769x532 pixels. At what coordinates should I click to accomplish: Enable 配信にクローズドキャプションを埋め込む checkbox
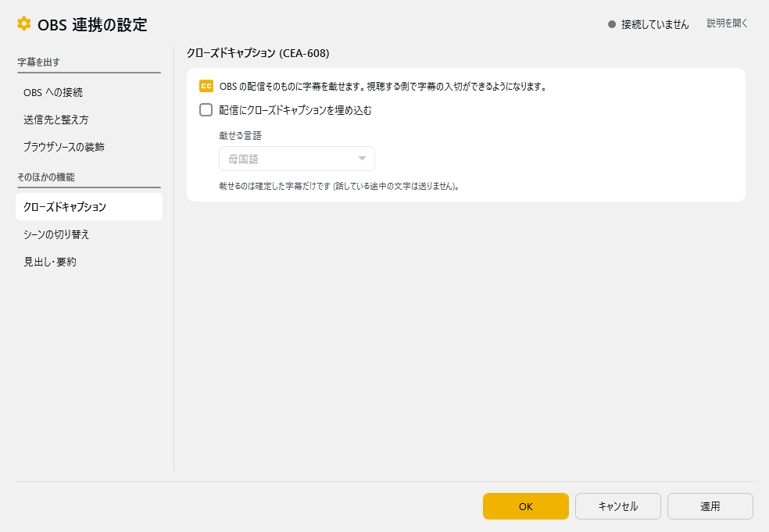206,110
